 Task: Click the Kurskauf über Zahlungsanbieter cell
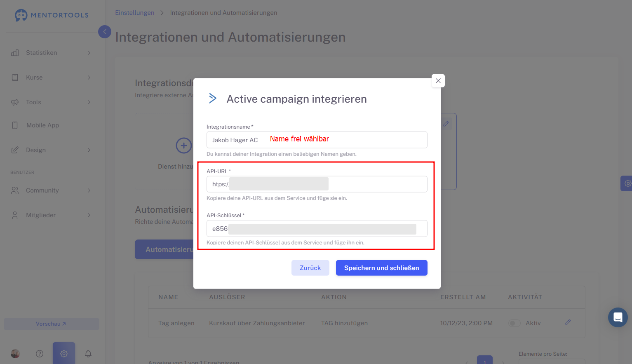pyautogui.click(x=257, y=323)
